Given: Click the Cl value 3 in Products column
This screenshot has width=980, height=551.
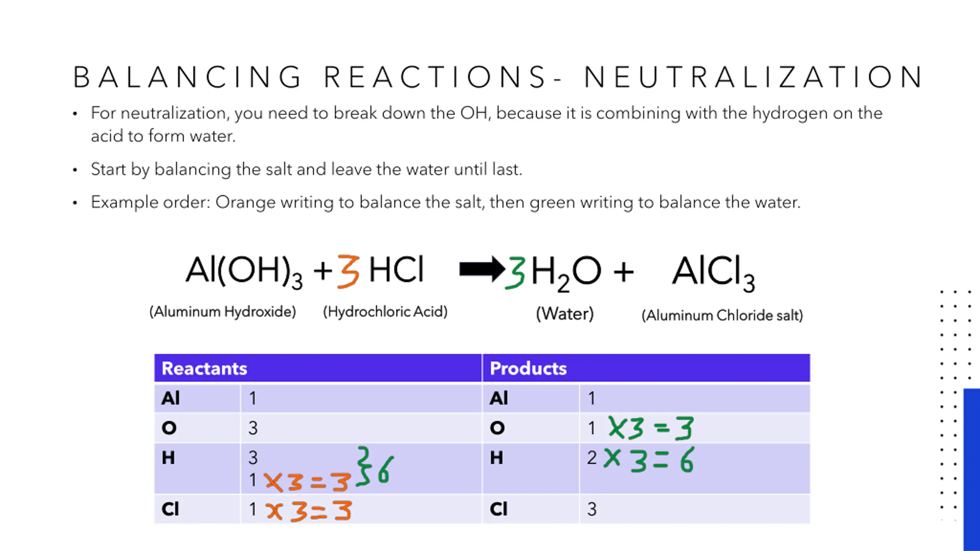Looking at the screenshot, I should [592, 509].
